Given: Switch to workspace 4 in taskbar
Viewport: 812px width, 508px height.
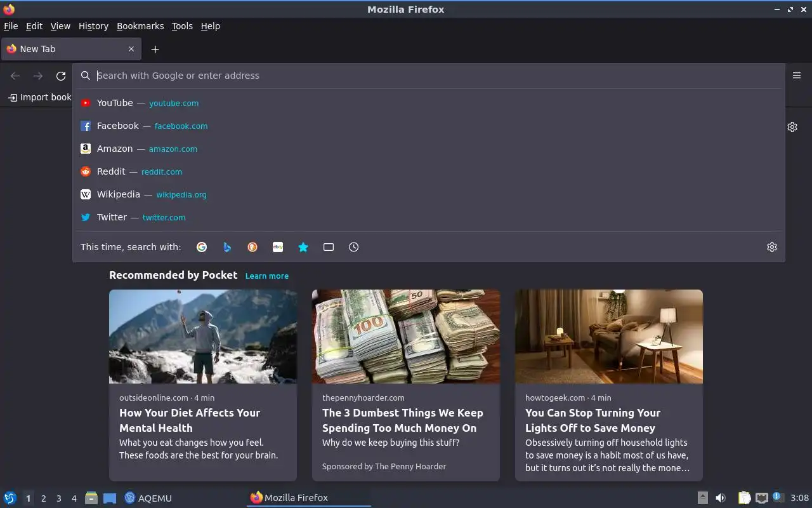Looking at the screenshot, I should point(74,498).
